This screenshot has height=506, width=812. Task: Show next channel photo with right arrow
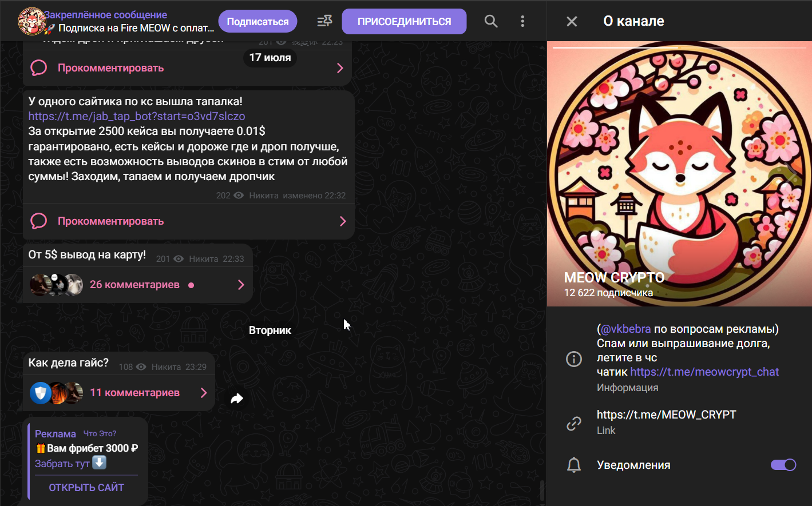(x=791, y=174)
